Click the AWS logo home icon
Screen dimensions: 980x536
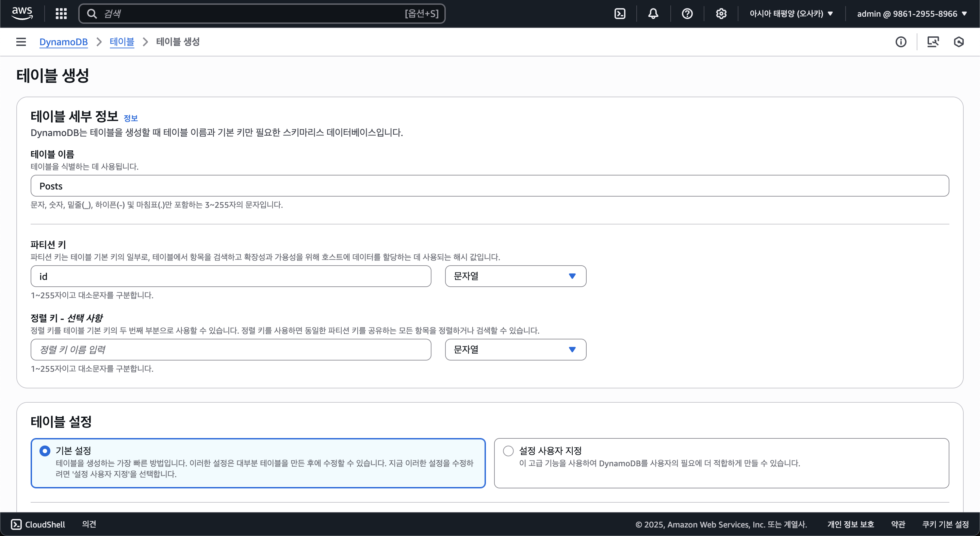[x=22, y=13]
